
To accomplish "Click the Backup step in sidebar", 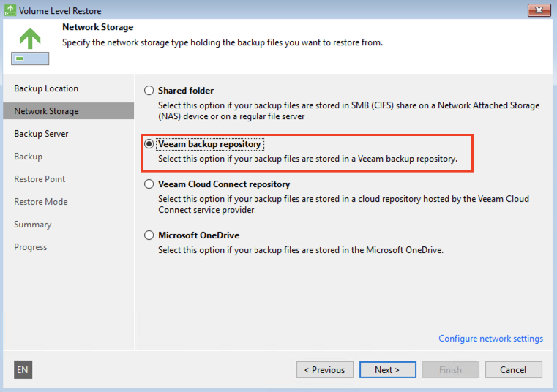I will (29, 157).
